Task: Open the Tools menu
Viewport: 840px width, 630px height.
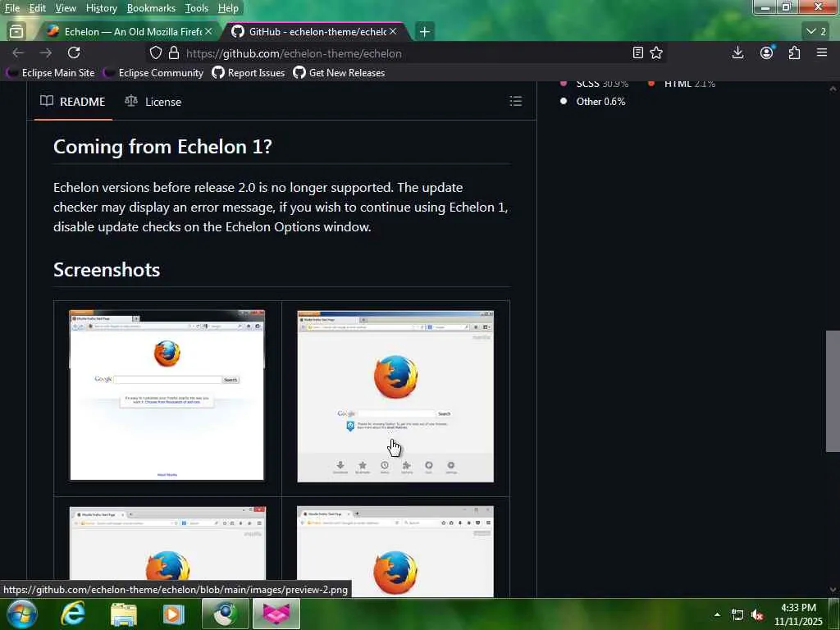Action: (x=197, y=8)
